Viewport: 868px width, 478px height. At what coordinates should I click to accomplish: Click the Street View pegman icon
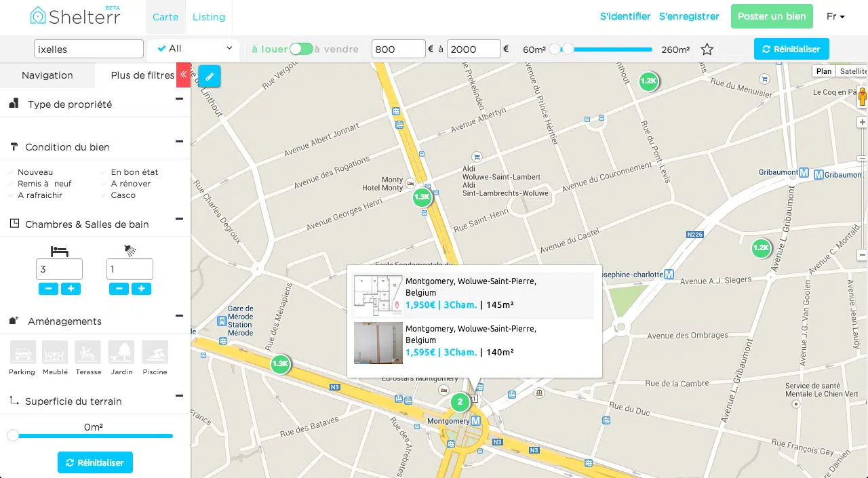tap(863, 97)
